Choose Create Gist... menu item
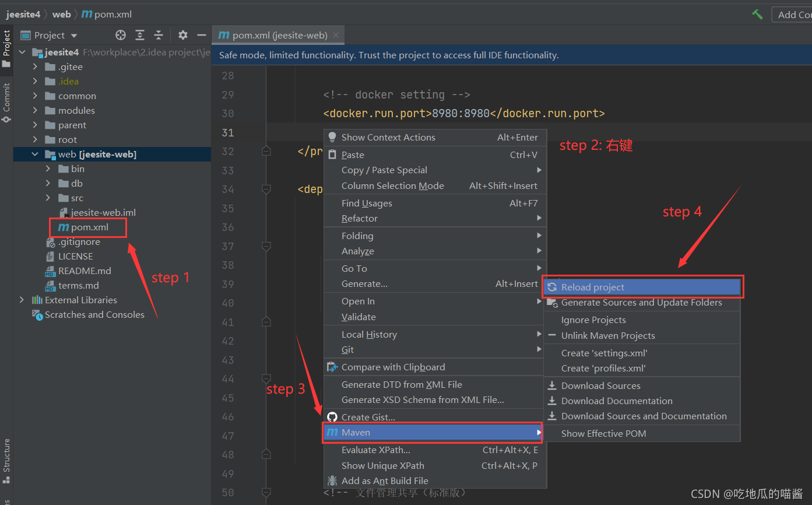Viewport: 812px width, 505px height. (435, 417)
